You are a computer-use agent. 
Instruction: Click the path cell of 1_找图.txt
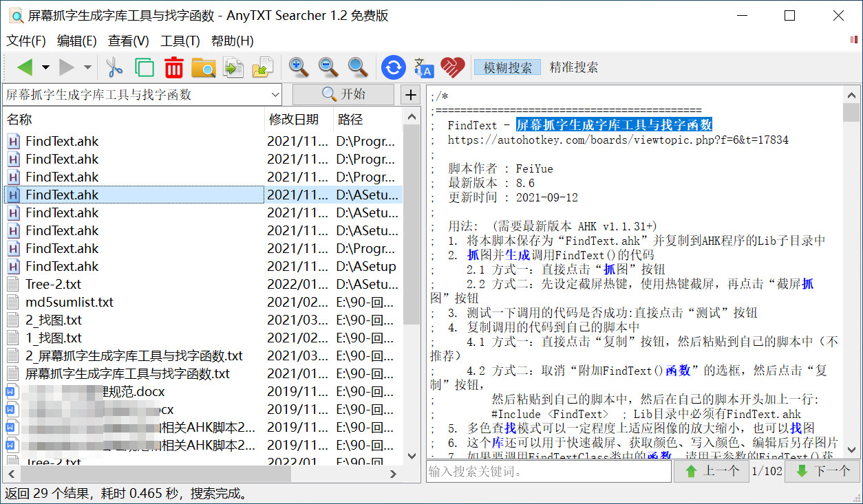[367, 338]
